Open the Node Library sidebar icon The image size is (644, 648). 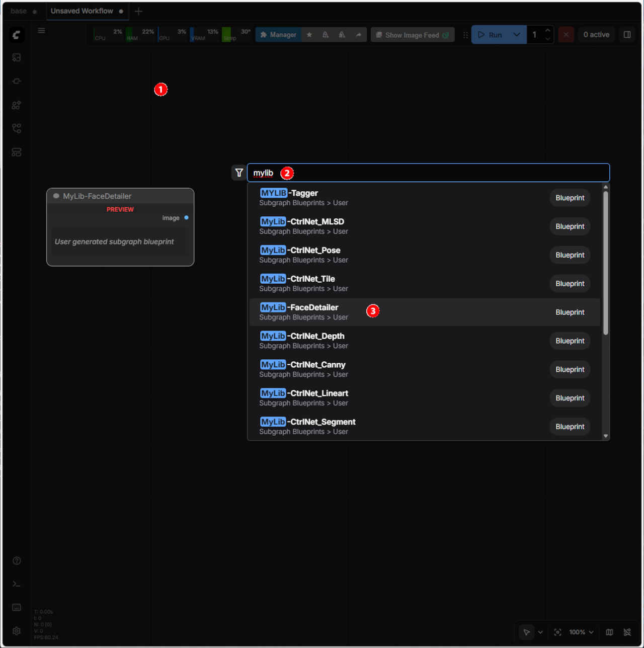[17, 105]
